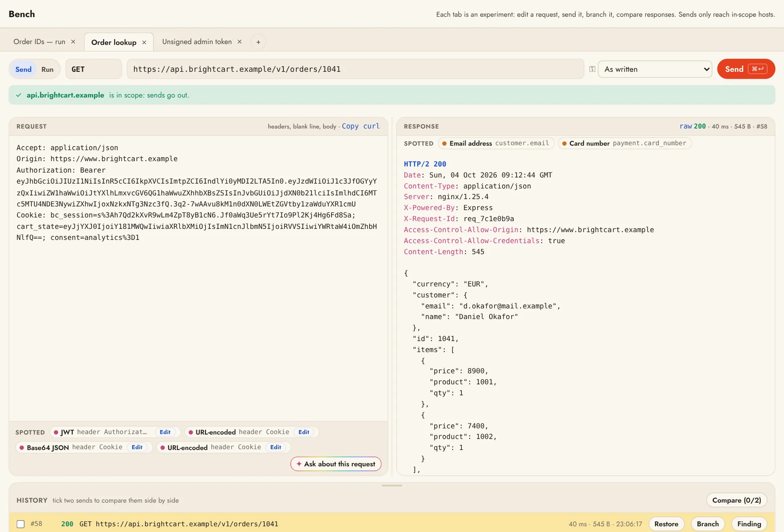Viewport: 784px width, 532px height.
Task: Send the request with red Send button
Action: 746,69
